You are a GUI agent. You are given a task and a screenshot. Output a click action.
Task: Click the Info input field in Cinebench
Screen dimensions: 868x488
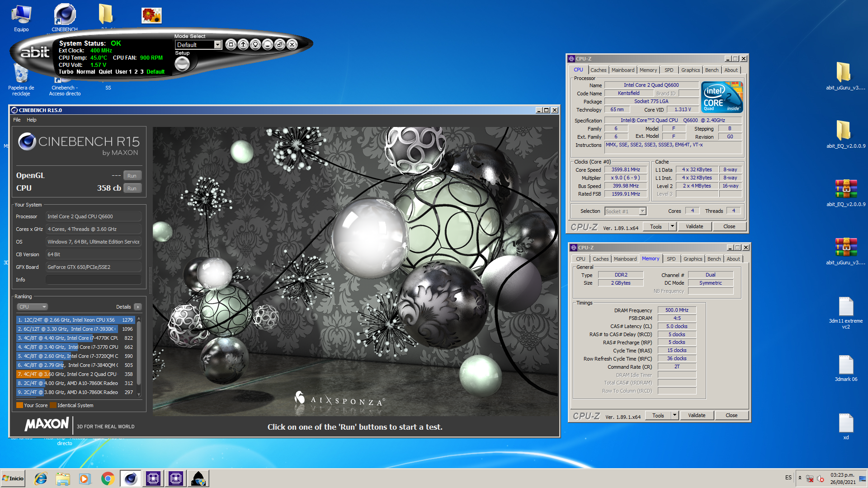click(94, 280)
